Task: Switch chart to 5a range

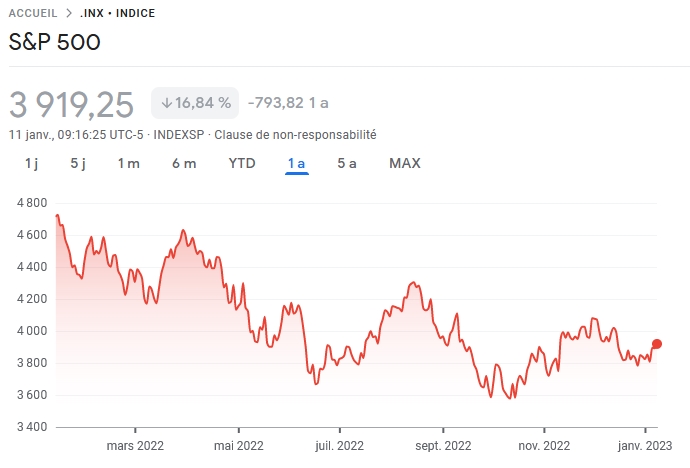Action: 347,163
